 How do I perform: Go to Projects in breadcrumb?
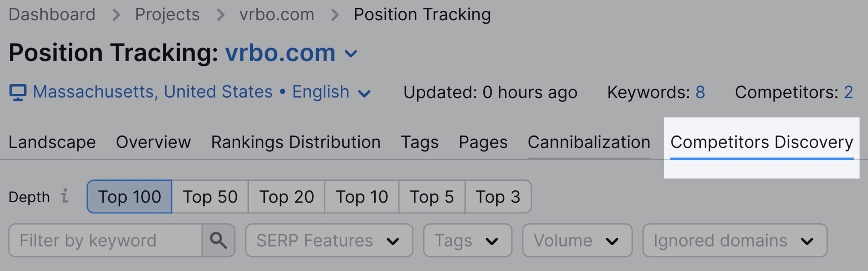pos(167,15)
